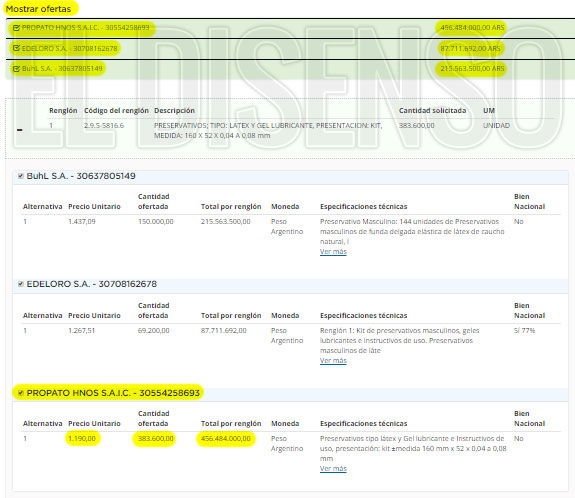The width and height of the screenshot is (575, 498).
Task: Click 'Especificaciones técnicas' header in PROPATO table
Action: pos(363,423)
